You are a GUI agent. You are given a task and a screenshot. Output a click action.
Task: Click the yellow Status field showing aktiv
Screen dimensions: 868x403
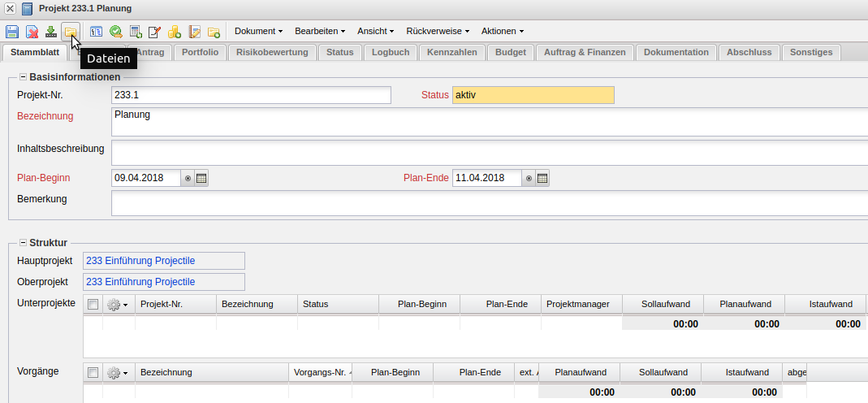533,95
